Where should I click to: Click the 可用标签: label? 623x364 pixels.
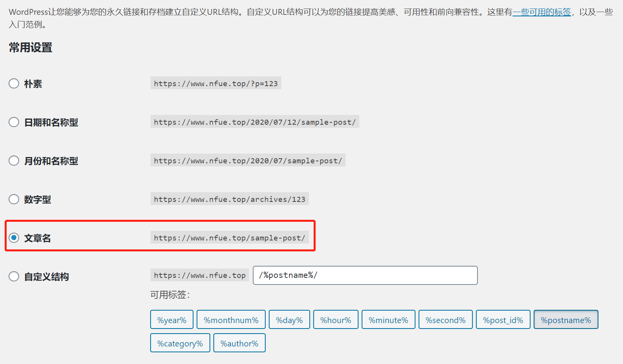click(x=170, y=295)
